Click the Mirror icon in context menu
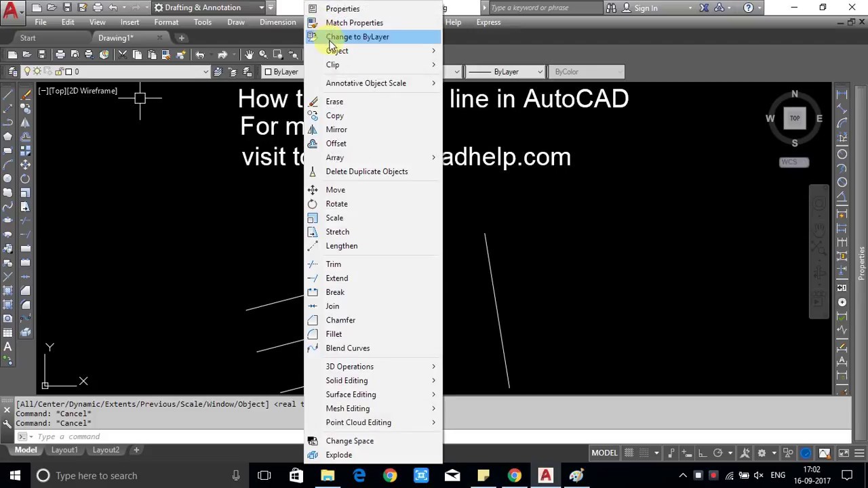This screenshot has height=488, width=868. click(313, 129)
